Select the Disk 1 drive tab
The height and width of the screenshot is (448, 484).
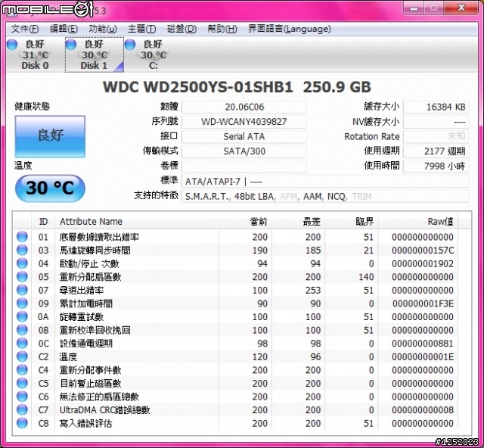(x=95, y=54)
